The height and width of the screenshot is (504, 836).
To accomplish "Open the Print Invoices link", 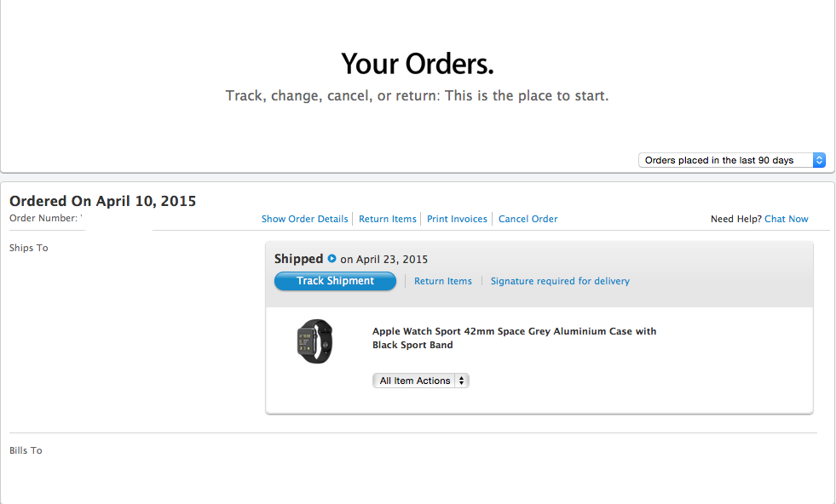I will (x=457, y=219).
